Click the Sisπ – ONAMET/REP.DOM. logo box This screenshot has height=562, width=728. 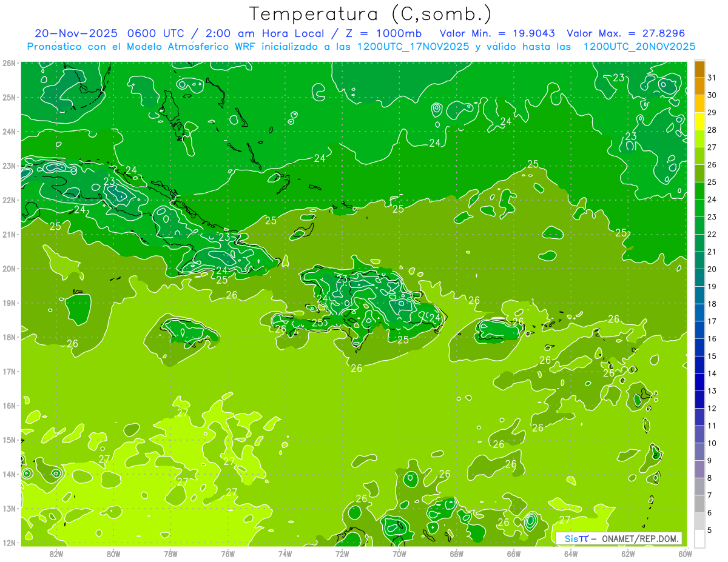pyautogui.click(x=619, y=538)
